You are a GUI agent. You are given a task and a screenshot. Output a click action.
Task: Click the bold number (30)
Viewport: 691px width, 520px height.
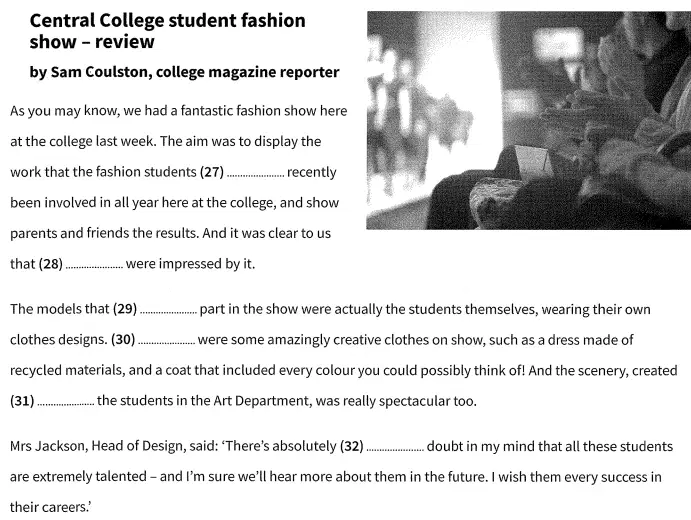123,340
